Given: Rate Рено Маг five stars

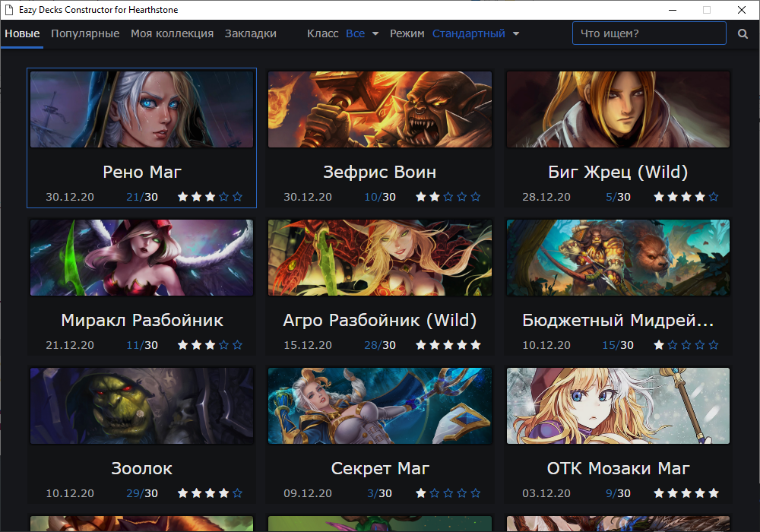Looking at the screenshot, I should point(237,197).
